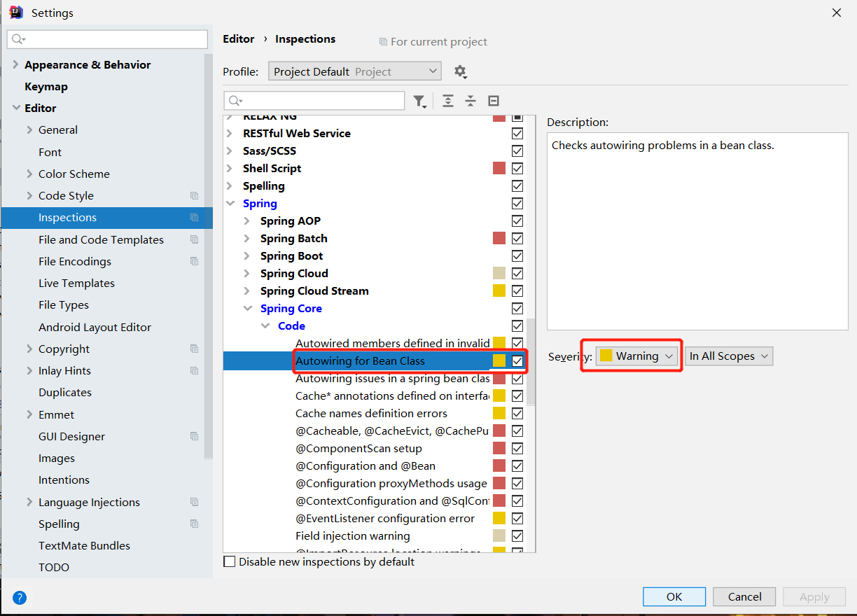Expand the Color Scheme node

click(29, 174)
